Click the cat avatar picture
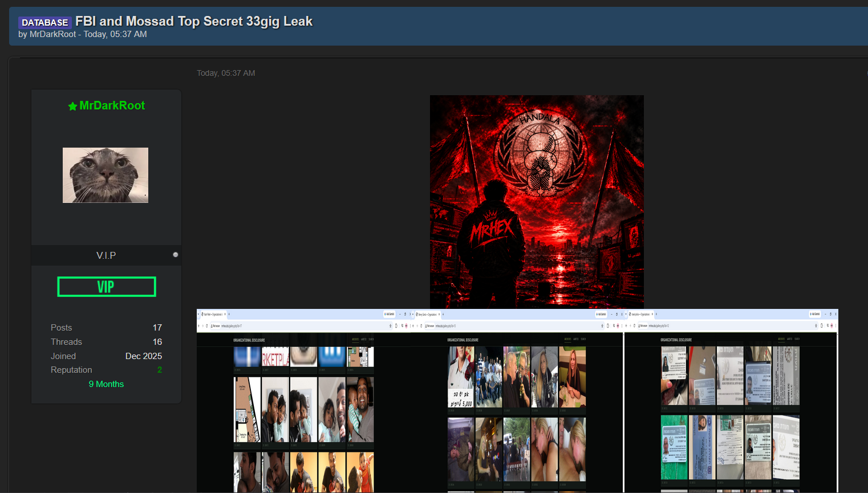868x493 pixels. click(x=106, y=175)
